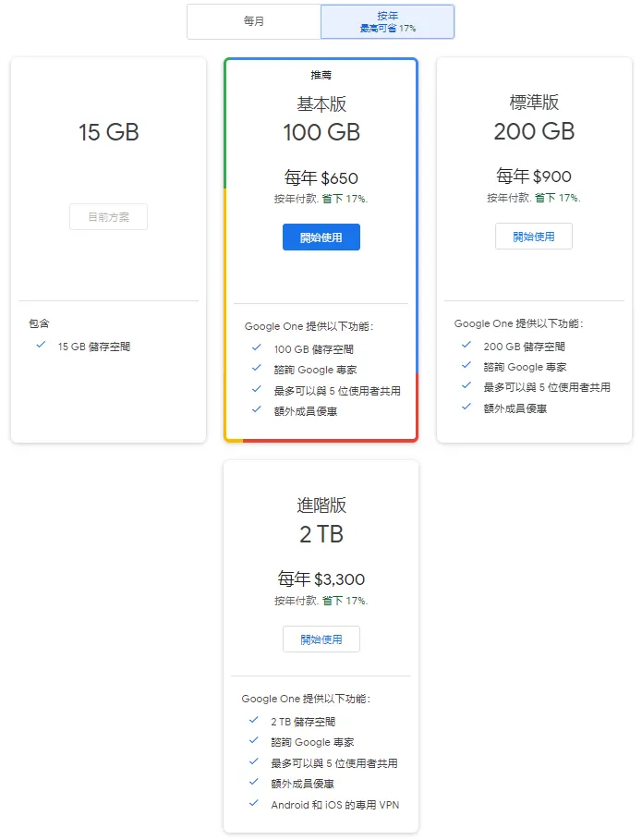Screen dimensions: 642x840
Task: Click the 目前方案 button in 15 GB card
Action: (108, 217)
